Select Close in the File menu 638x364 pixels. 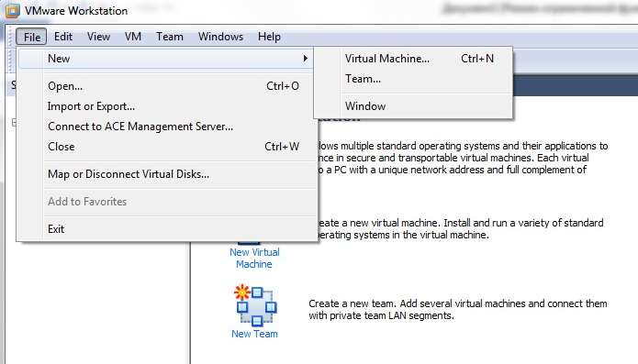pyautogui.click(x=167, y=147)
